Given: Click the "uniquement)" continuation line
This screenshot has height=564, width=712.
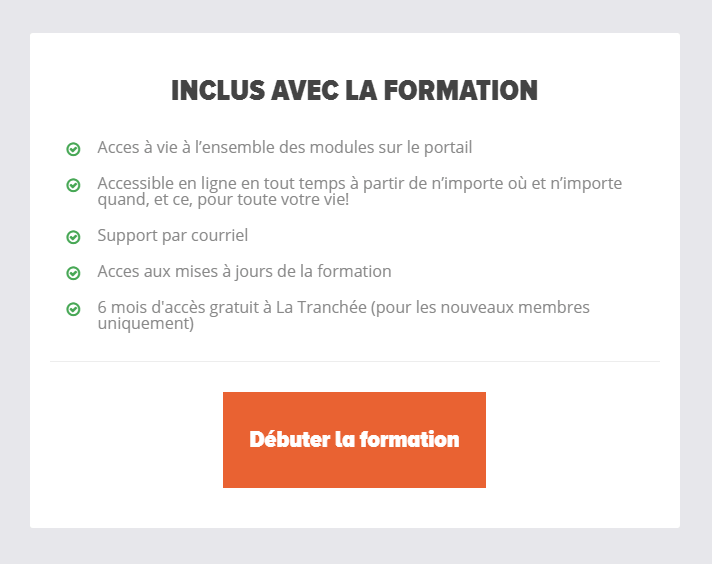Looking at the screenshot, I should pos(146,324).
